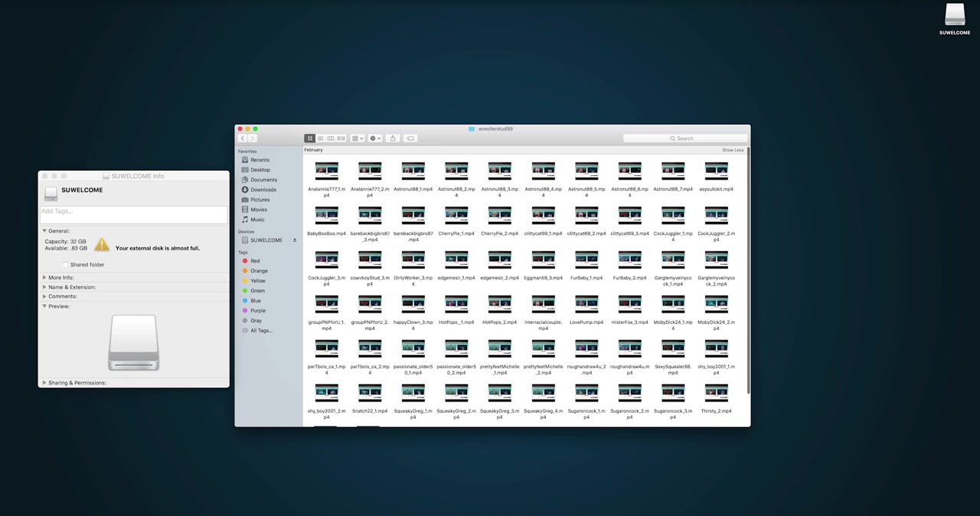The height and width of the screenshot is (516, 980).
Task: Select Movies in the sidebar favorites
Action: click(258, 210)
